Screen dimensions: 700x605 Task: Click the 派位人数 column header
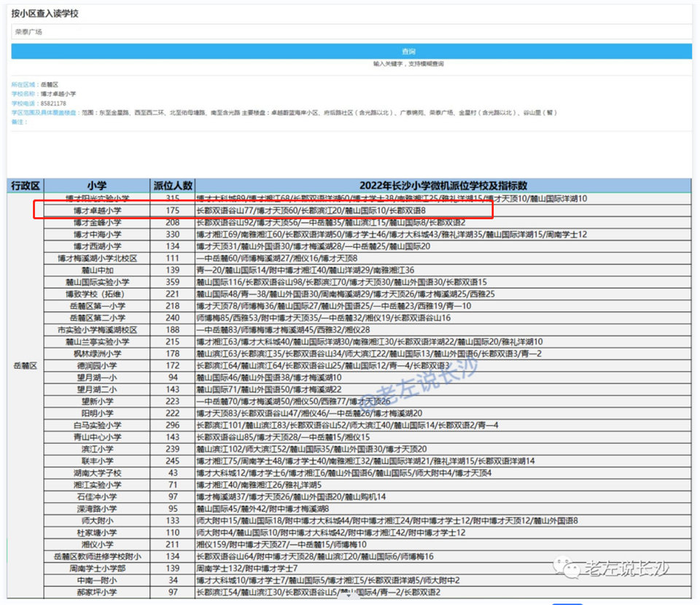(173, 186)
